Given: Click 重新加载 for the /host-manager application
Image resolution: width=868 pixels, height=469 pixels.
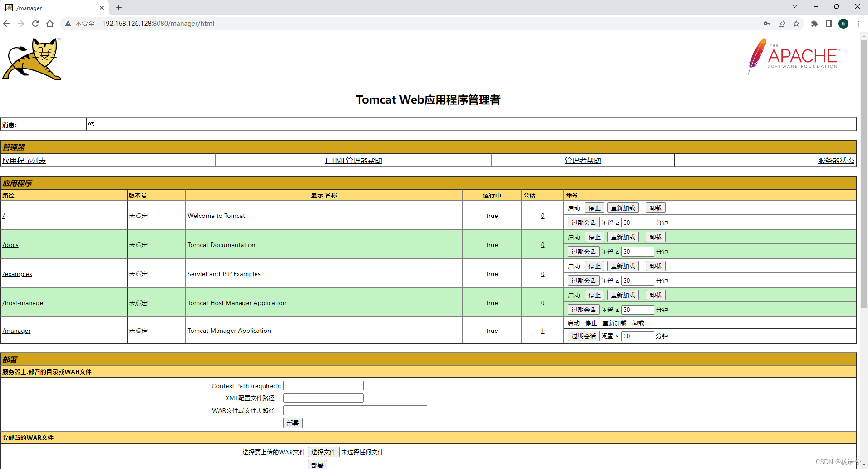Looking at the screenshot, I should coord(623,295).
